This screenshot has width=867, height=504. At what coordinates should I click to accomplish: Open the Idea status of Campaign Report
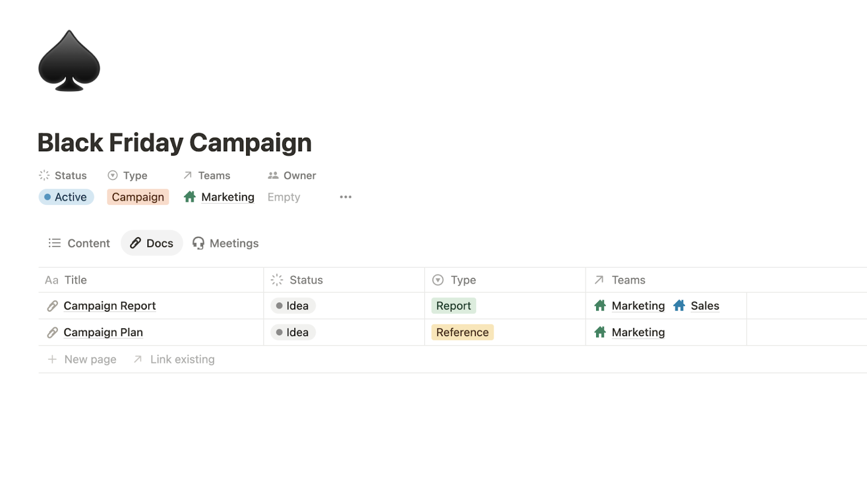[293, 306]
